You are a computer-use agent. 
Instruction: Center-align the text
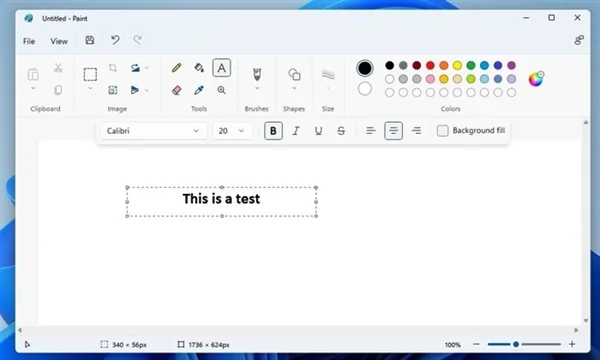tap(393, 131)
